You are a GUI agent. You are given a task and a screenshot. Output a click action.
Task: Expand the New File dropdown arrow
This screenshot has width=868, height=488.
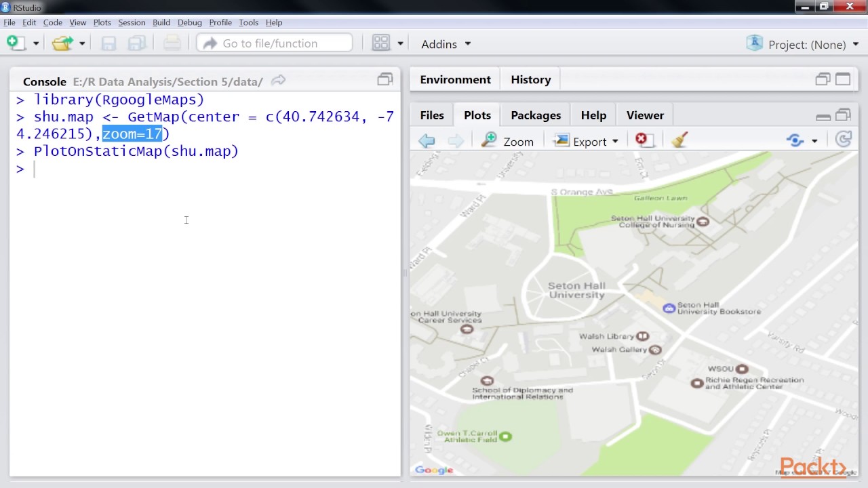coord(36,44)
